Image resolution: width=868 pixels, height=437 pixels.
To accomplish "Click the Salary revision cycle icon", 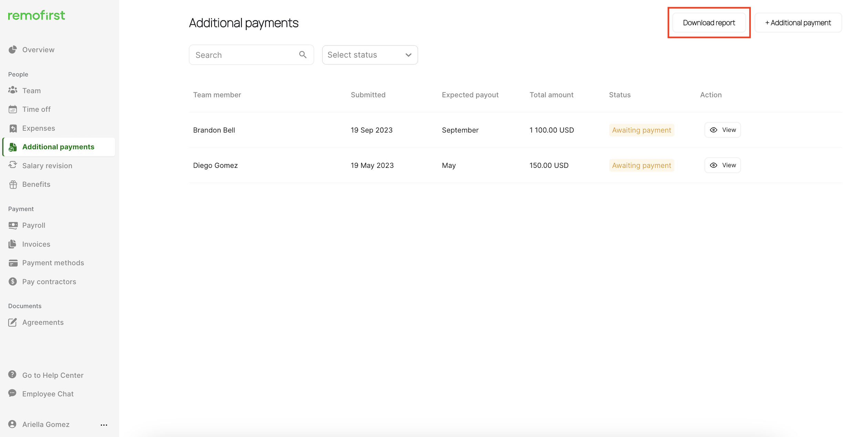I will coord(13,165).
